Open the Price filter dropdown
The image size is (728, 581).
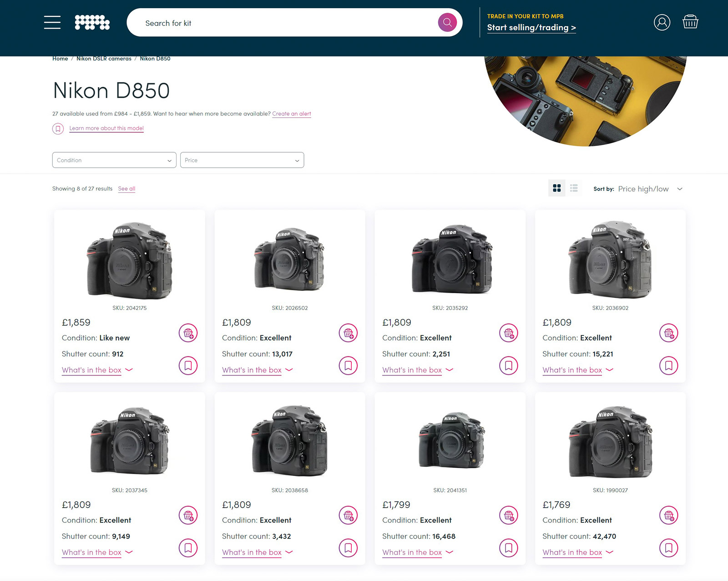click(x=242, y=160)
